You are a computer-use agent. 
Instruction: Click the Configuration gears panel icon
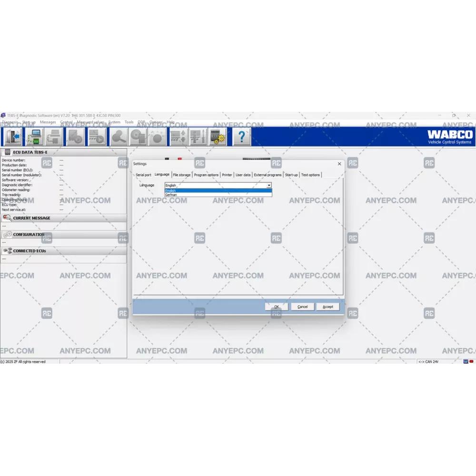click(7, 235)
